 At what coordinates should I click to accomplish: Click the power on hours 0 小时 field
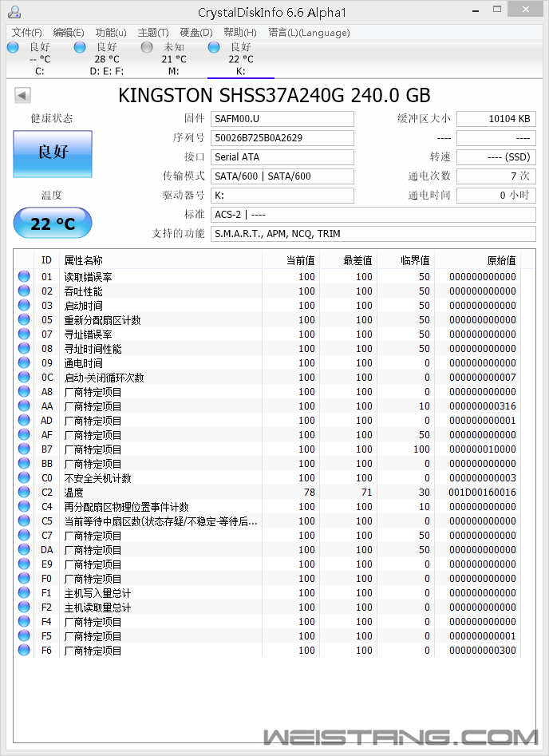pyautogui.click(x=496, y=196)
